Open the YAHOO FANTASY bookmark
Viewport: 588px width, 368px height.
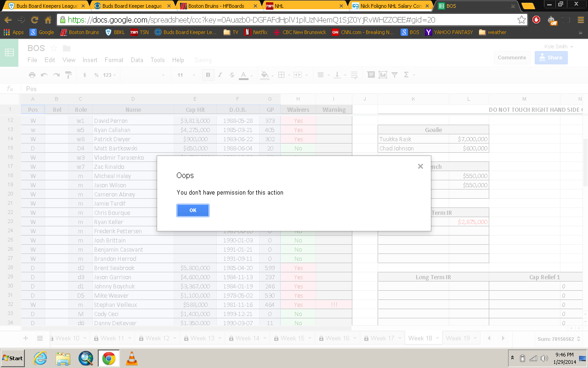pos(449,32)
